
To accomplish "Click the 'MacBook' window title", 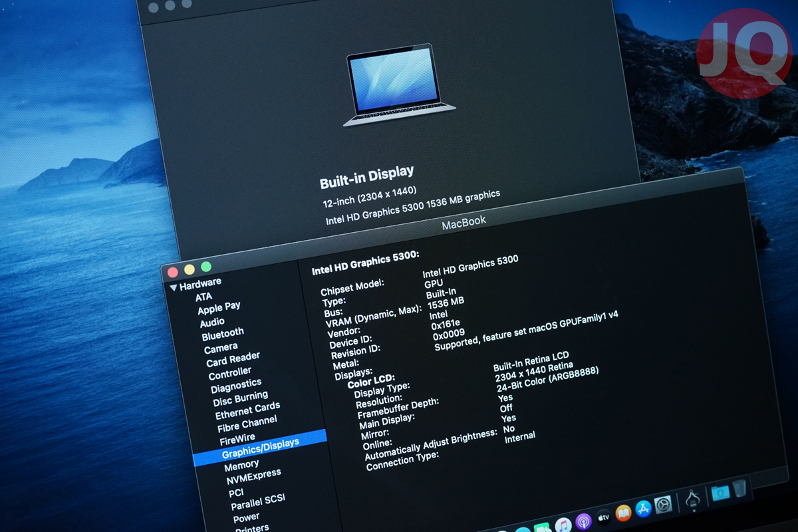I will (464, 222).
